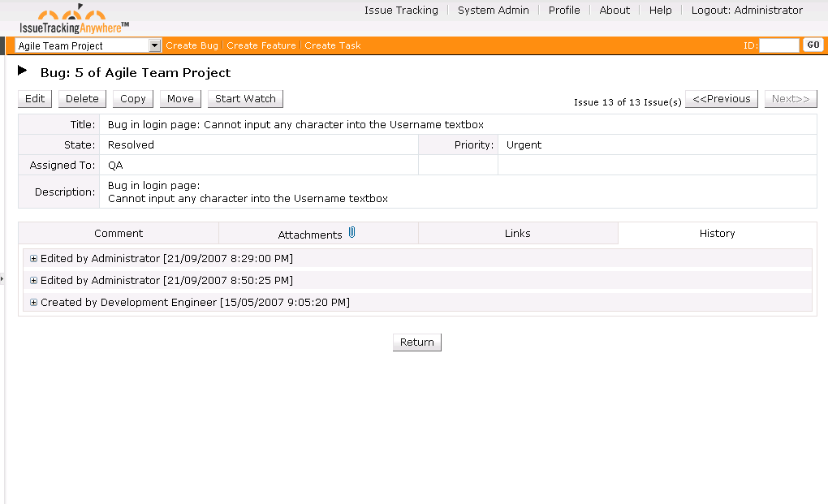Expand the history entry edited at 8:29:00 PM
The image size is (828, 504).
pos(33,258)
